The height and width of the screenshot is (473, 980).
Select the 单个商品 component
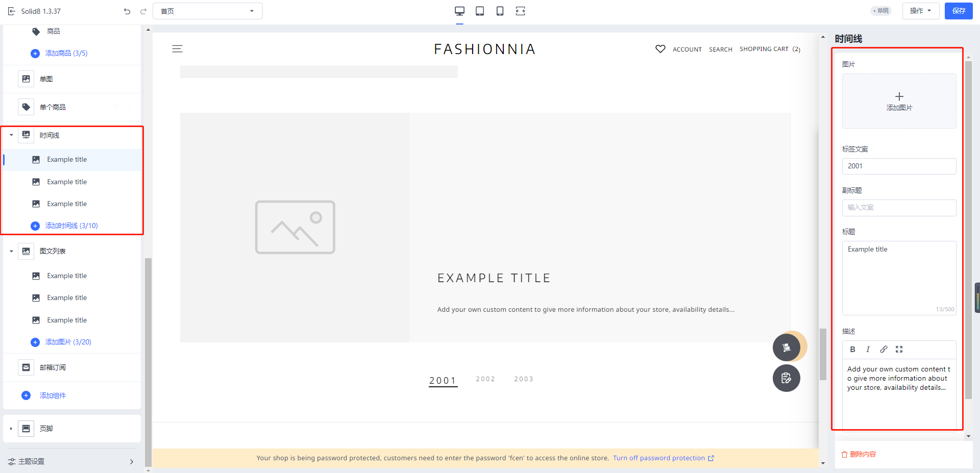coord(53,107)
